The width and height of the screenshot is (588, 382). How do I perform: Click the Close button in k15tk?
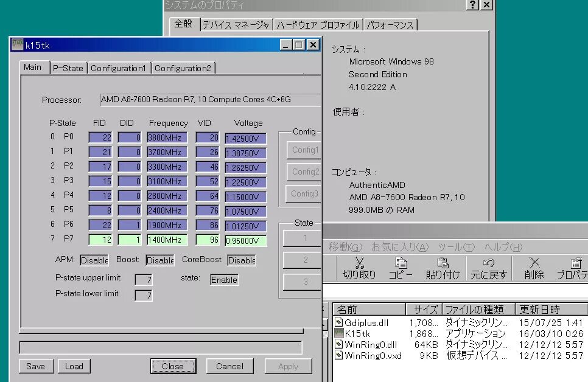[173, 366]
